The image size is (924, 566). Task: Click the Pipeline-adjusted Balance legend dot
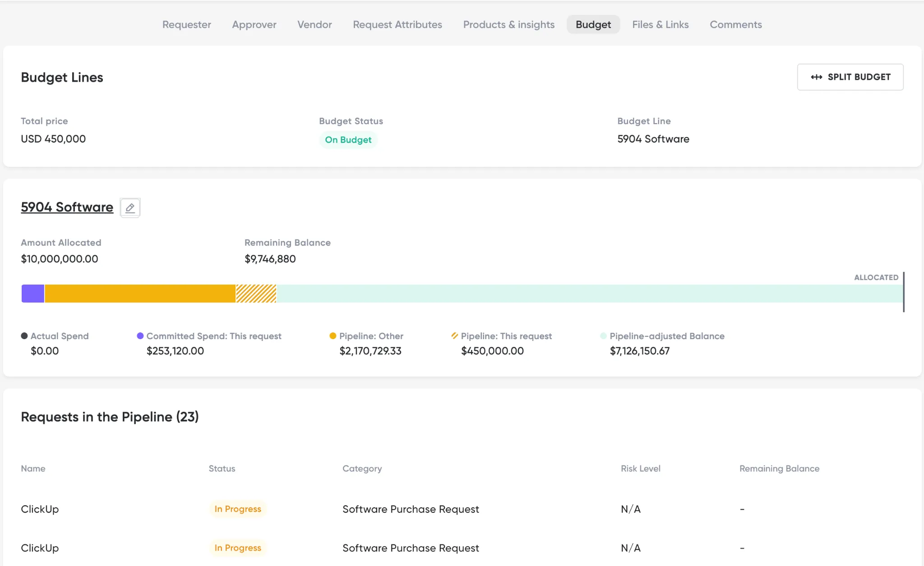(x=604, y=336)
